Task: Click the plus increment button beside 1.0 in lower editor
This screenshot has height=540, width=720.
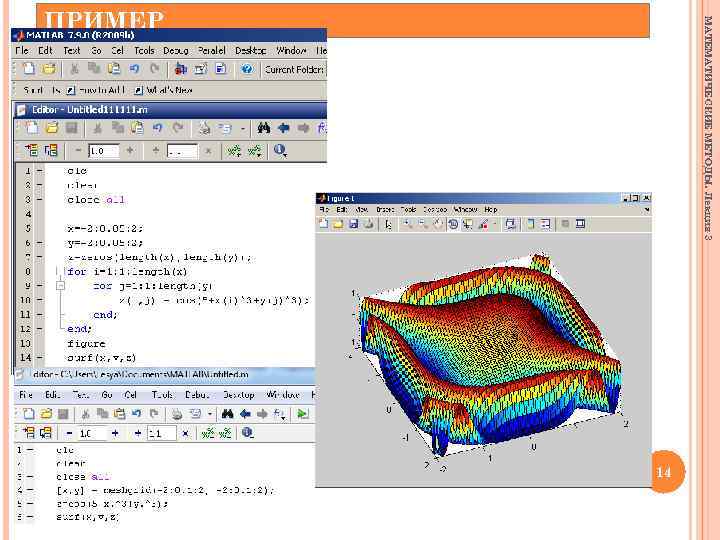Action: 115,433
